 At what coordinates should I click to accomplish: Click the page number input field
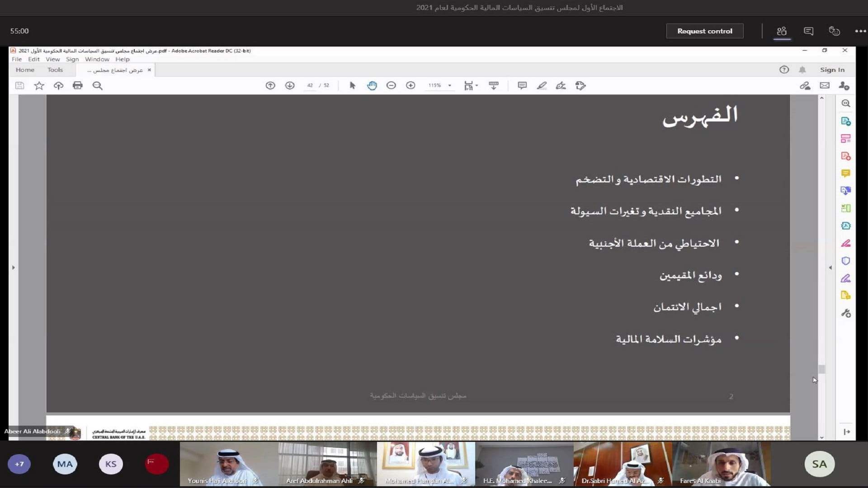point(310,85)
